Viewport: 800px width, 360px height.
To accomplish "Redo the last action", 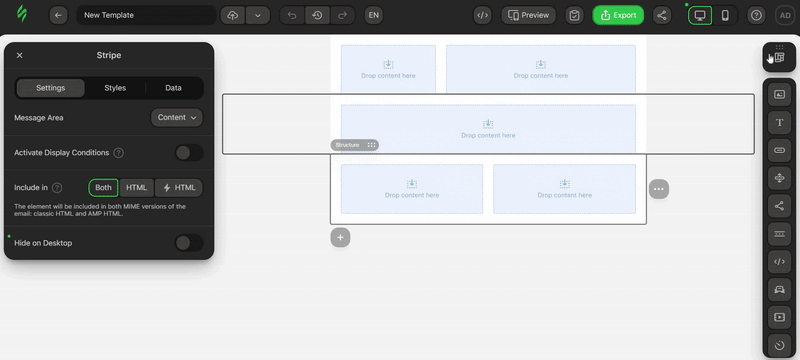I will click(x=342, y=15).
